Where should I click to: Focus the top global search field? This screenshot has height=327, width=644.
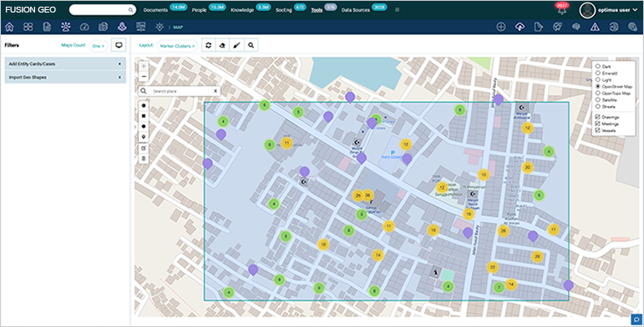click(x=102, y=10)
